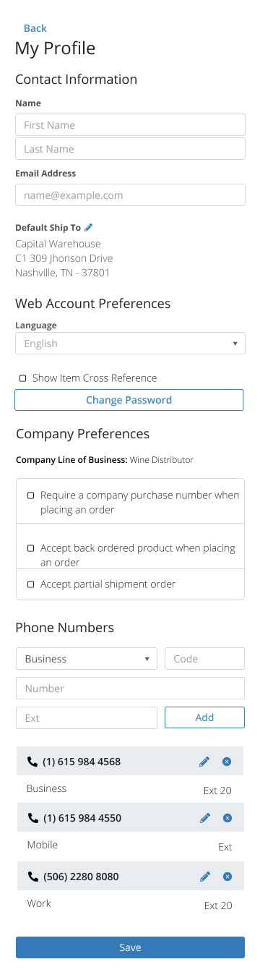Edit Default Ship To pencil icon
Screen dimensions: 260x980
tap(89, 227)
